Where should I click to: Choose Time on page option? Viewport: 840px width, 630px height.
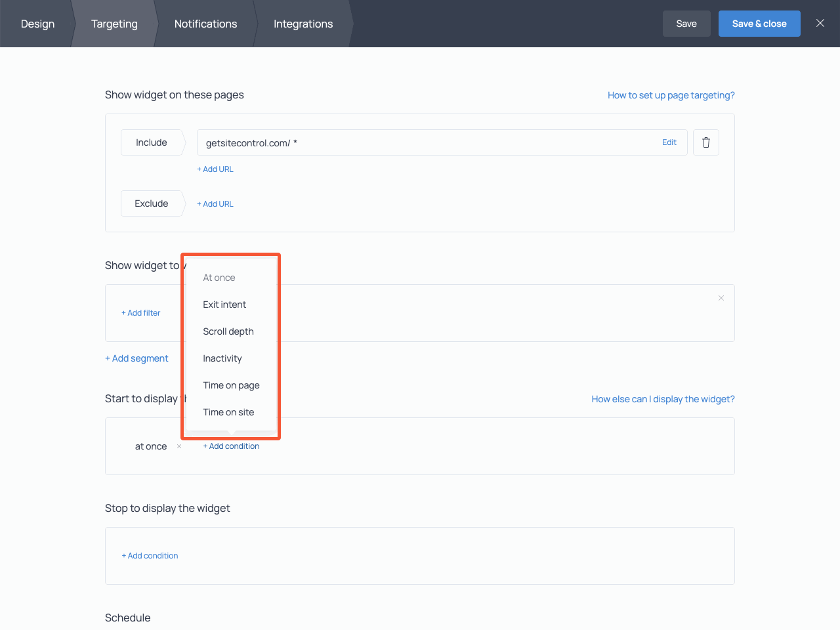(x=231, y=385)
